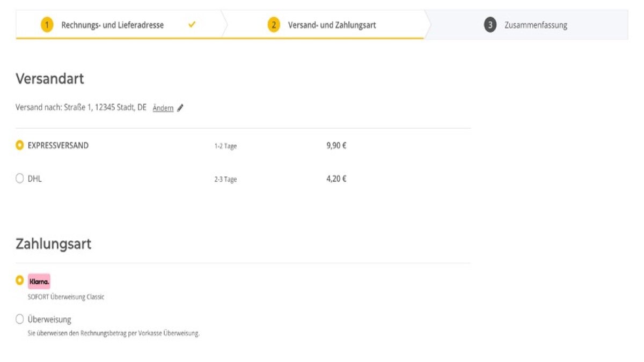The image size is (644, 362).
Task: Click the 1-2 Tage delivery time
Action: point(225,146)
